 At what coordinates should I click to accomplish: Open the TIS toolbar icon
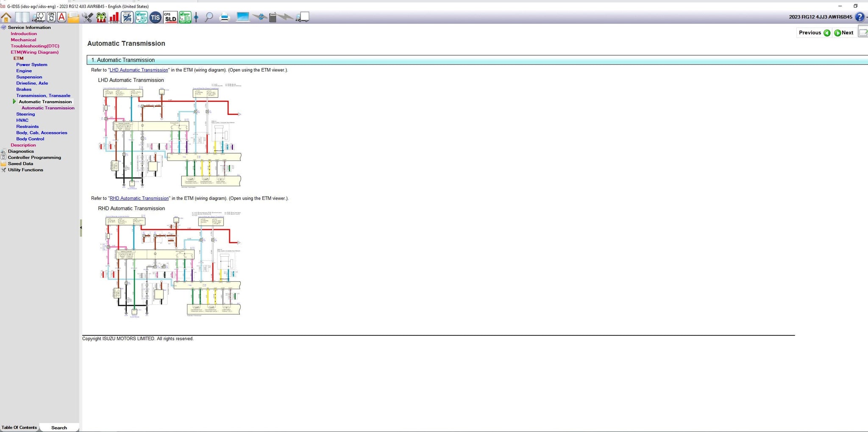(x=156, y=17)
